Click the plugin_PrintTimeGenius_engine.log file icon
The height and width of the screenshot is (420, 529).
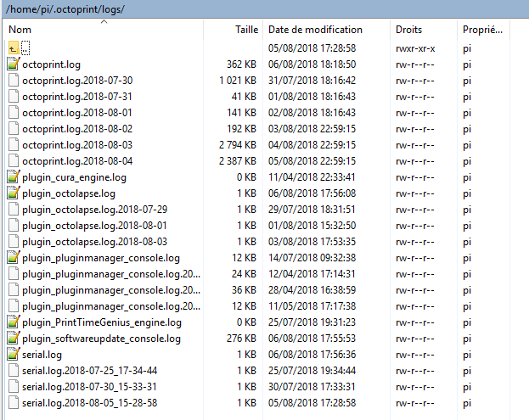(14, 322)
